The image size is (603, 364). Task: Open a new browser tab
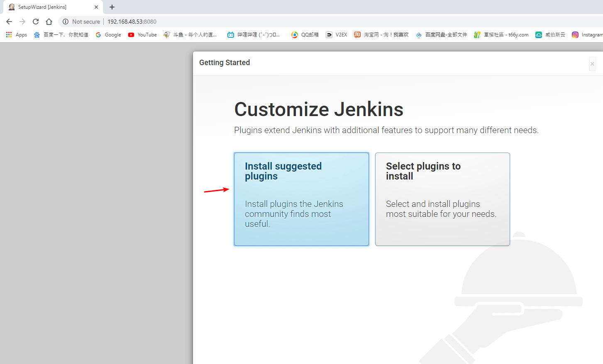click(x=112, y=7)
